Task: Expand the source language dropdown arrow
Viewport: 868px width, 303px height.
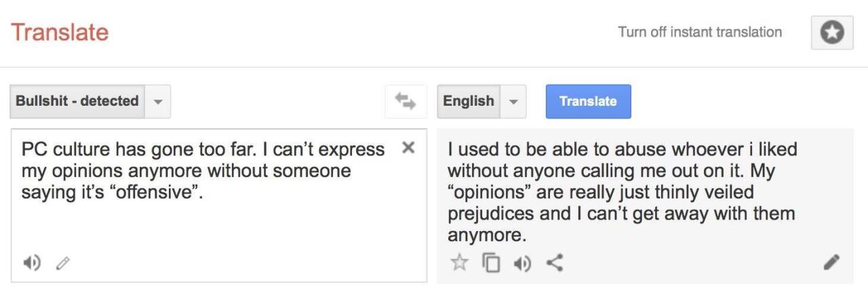Action: click(x=157, y=102)
